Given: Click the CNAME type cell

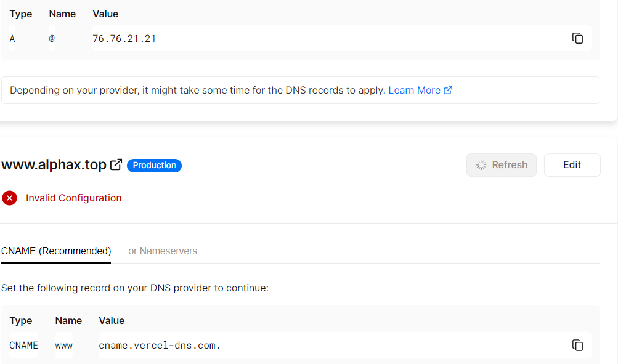Looking at the screenshot, I should (23, 346).
